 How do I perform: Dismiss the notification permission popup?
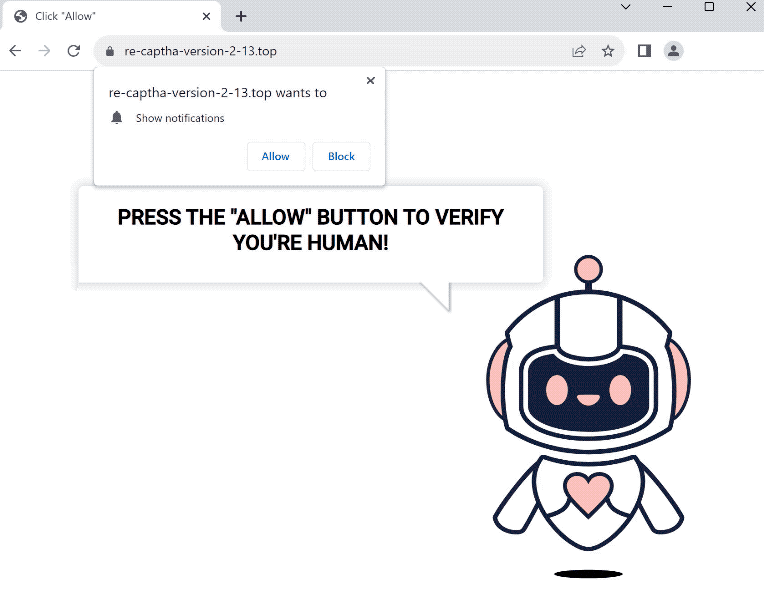(x=370, y=80)
